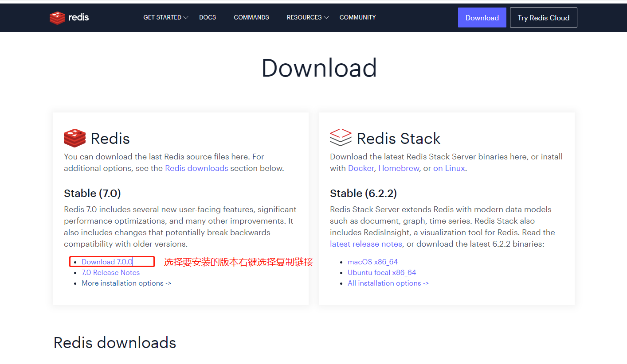
Task: Click the Redis logo in the navbar
Action: click(x=69, y=18)
